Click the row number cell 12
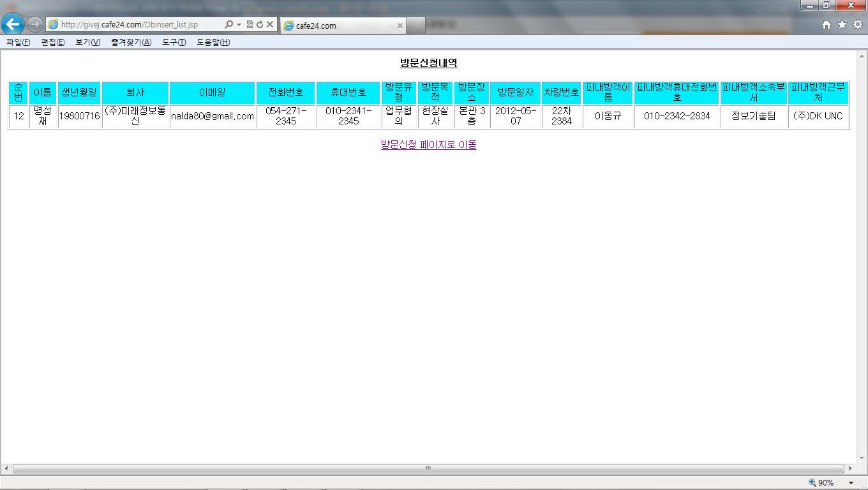This screenshot has height=490, width=868. (19, 116)
